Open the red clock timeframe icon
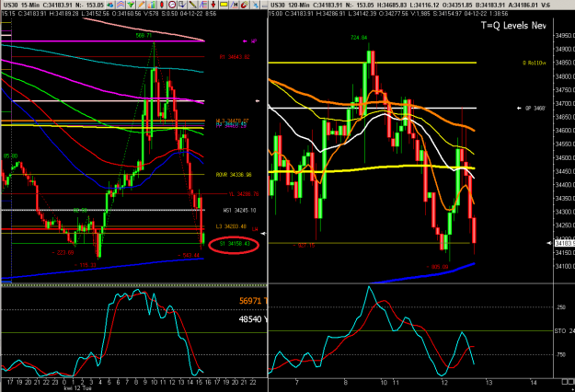Screen dimensions: 575x392 172,5
